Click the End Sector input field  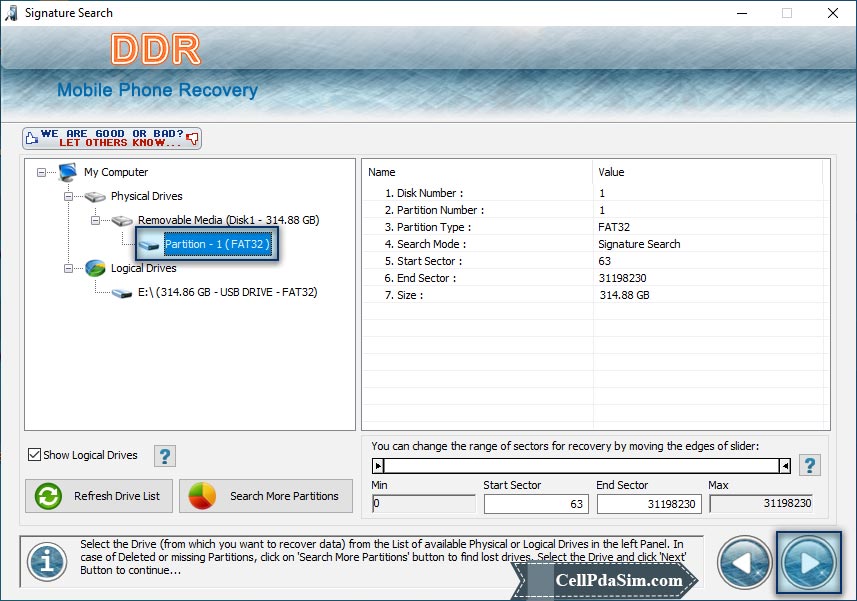click(x=649, y=504)
